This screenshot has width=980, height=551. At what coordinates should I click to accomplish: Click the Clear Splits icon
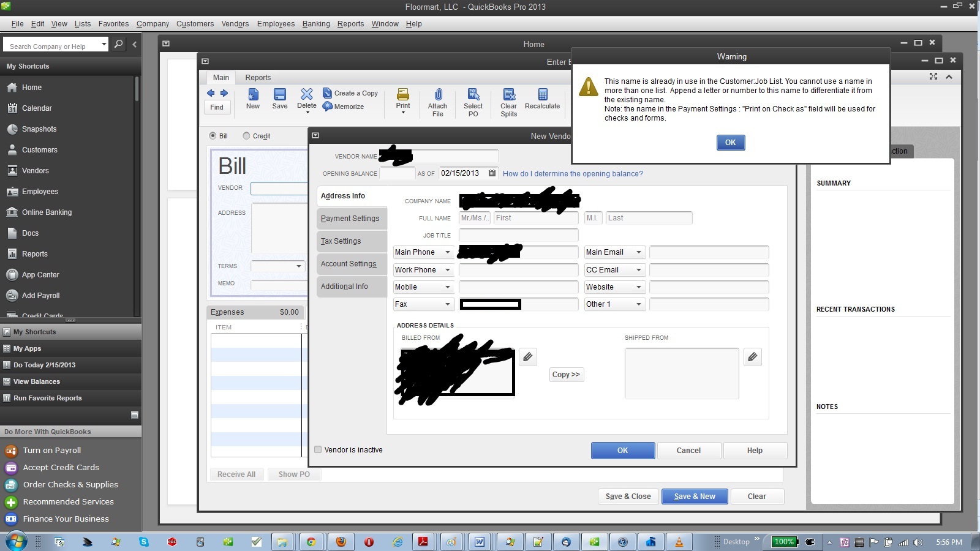click(509, 94)
